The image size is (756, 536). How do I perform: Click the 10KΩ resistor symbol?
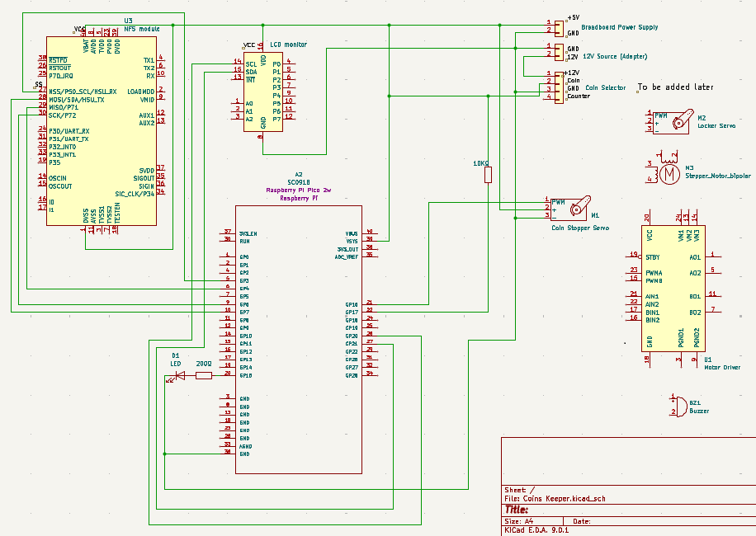pos(488,175)
